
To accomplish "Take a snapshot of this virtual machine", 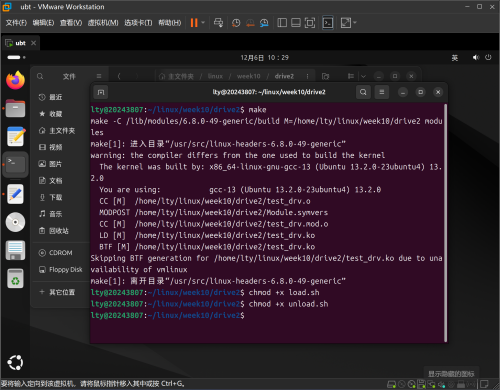I will (236, 23).
